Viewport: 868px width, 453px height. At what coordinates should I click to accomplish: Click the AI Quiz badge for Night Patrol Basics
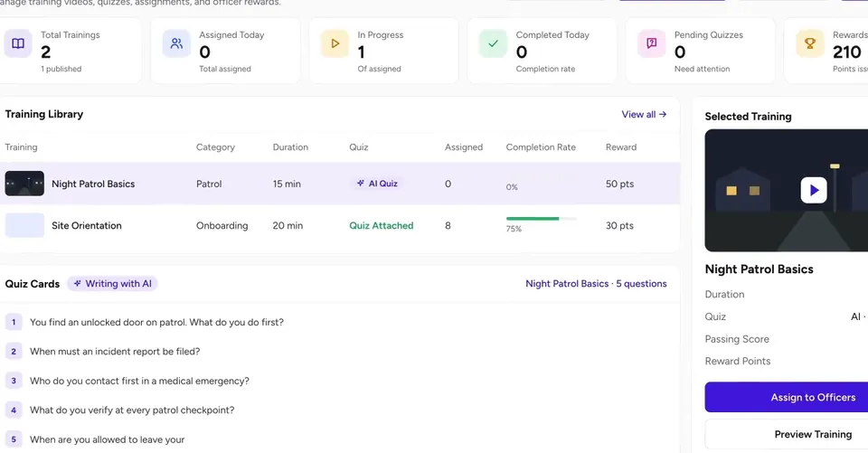coord(378,184)
